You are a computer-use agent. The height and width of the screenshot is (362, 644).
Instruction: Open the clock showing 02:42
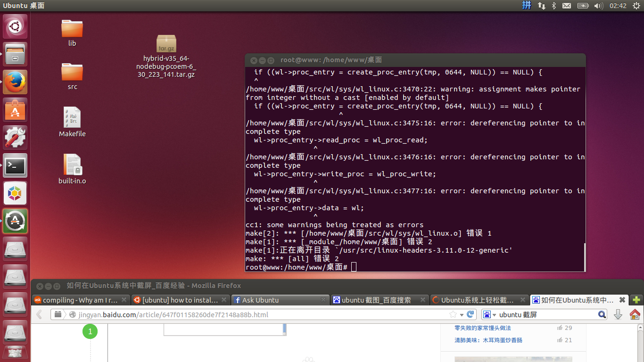pyautogui.click(x=618, y=6)
